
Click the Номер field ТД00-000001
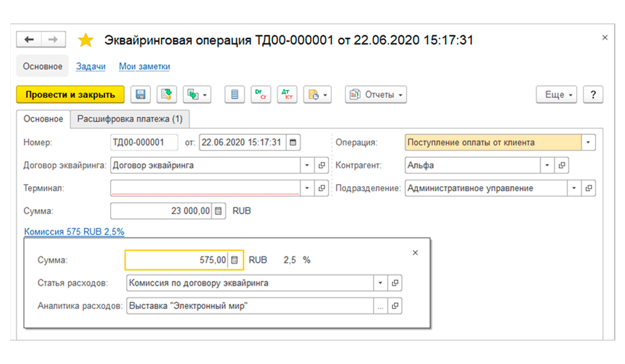click(144, 142)
